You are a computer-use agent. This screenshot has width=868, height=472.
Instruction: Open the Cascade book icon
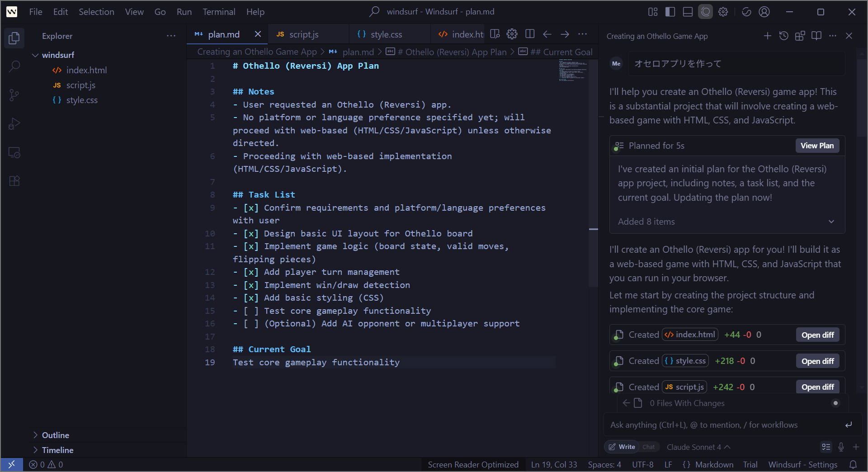816,36
